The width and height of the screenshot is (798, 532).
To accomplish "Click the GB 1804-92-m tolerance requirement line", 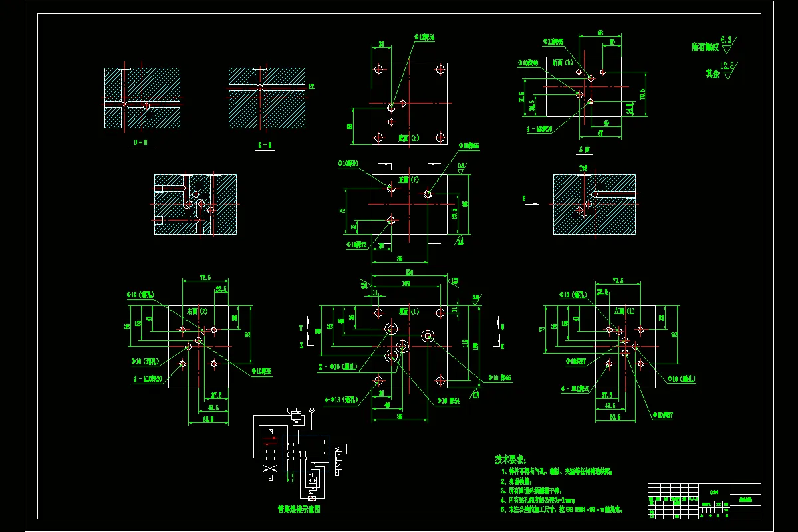I will coord(562,510).
